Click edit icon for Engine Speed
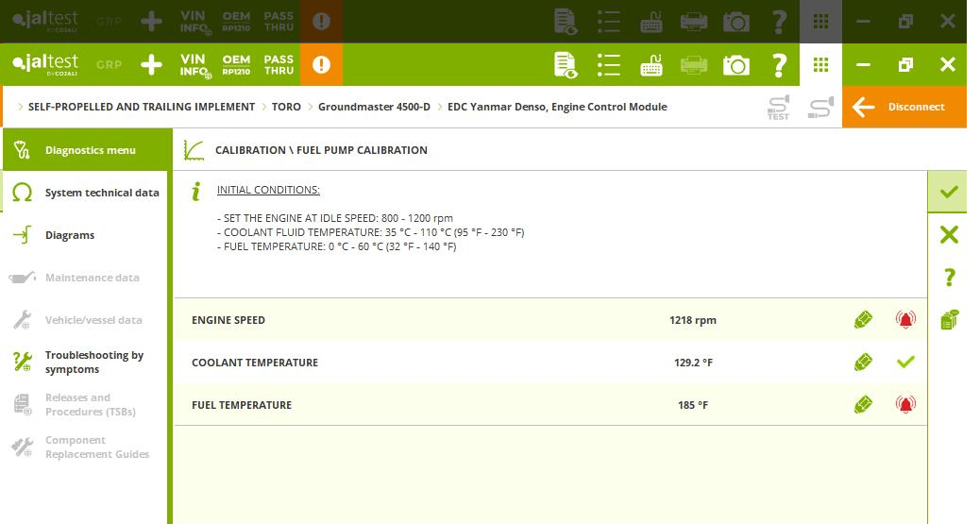This screenshot has height=524, width=980. [863, 320]
